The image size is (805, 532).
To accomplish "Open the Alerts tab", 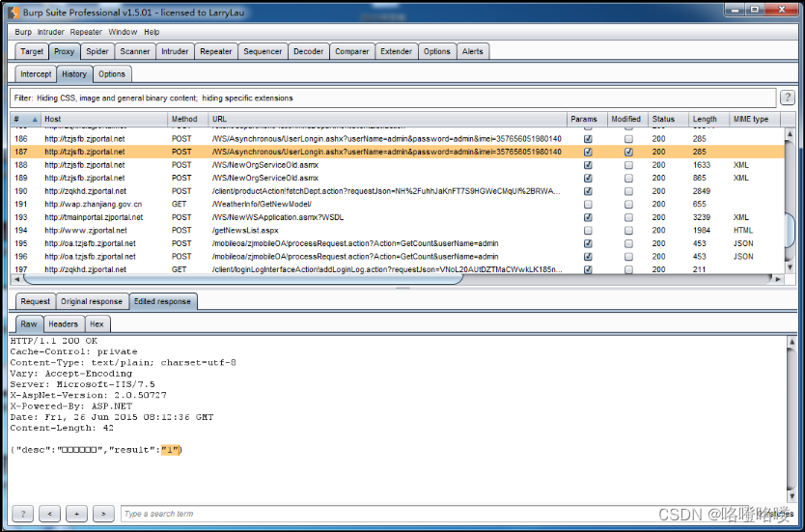I will 472,51.
